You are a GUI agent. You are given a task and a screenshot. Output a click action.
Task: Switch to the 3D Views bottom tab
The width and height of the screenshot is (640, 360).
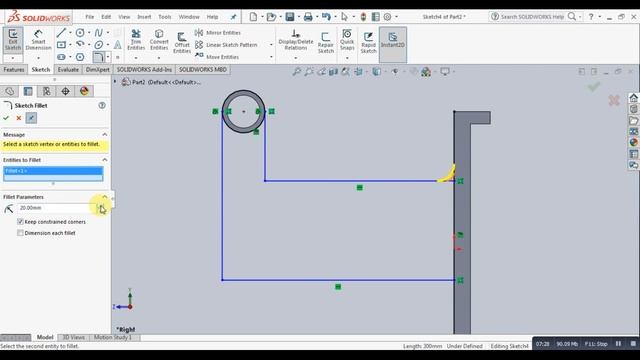(x=73, y=337)
